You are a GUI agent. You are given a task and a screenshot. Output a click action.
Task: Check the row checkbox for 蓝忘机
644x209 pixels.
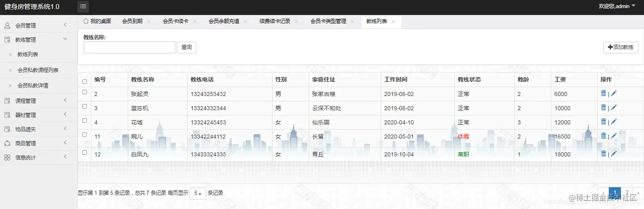coord(84,106)
